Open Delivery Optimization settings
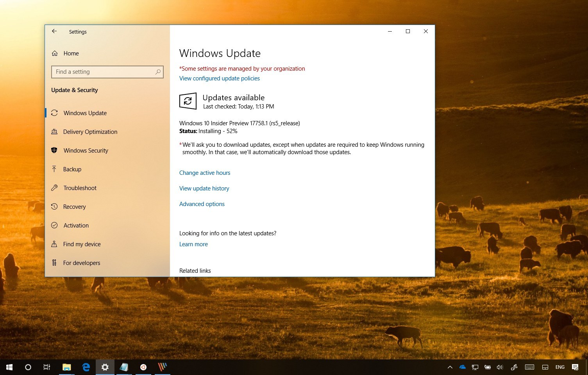 (x=90, y=132)
